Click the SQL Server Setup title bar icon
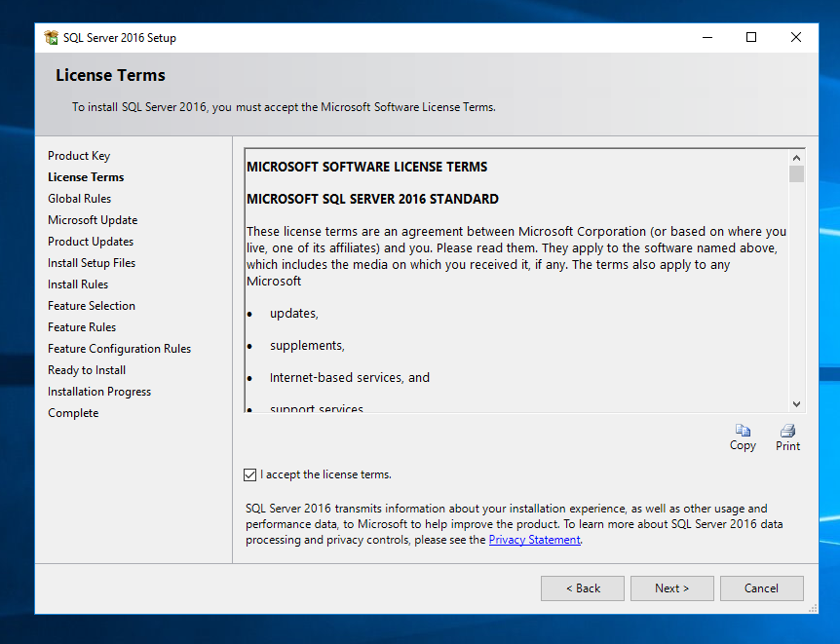Viewport: 840px width, 644px height. (x=52, y=37)
